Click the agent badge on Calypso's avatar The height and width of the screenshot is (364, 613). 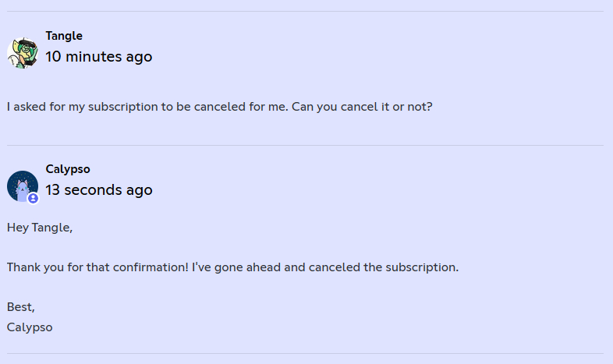(x=34, y=198)
